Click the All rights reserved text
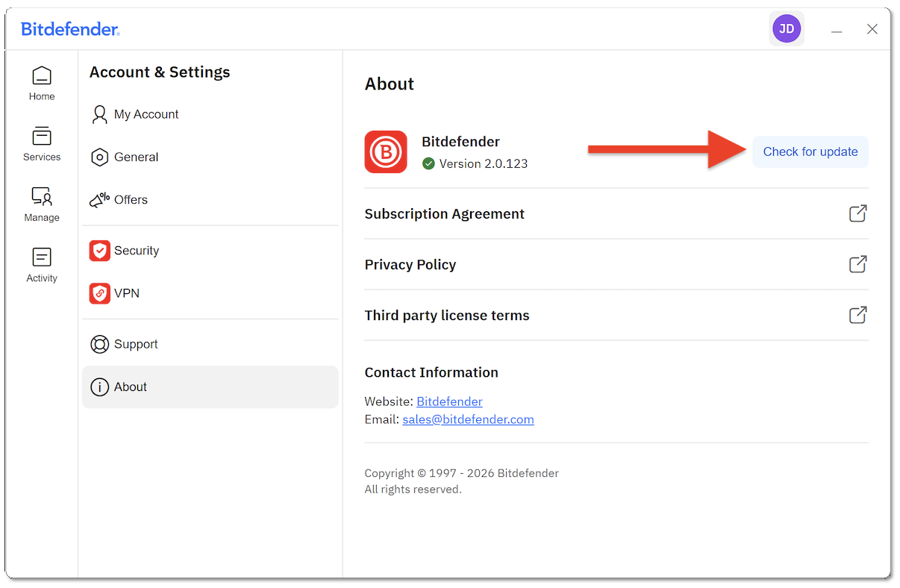This screenshot has width=900, height=588. [413, 490]
